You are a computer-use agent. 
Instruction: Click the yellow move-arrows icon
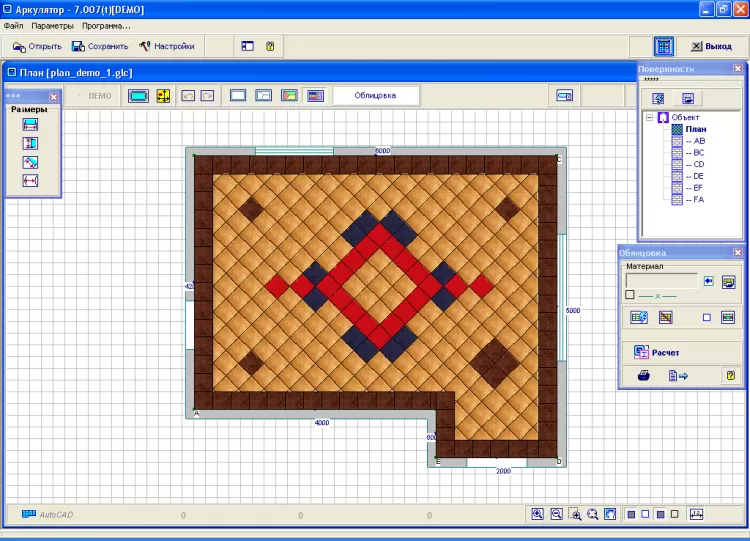click(x=163, y=96)
